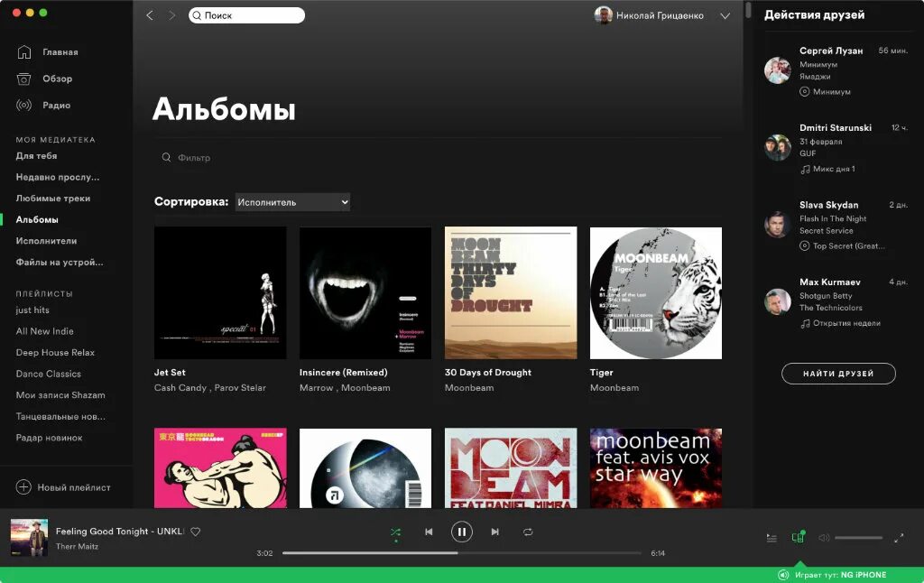Click Микс дня 1 in friend feed
Screen dimensions: 924x583
834,169
